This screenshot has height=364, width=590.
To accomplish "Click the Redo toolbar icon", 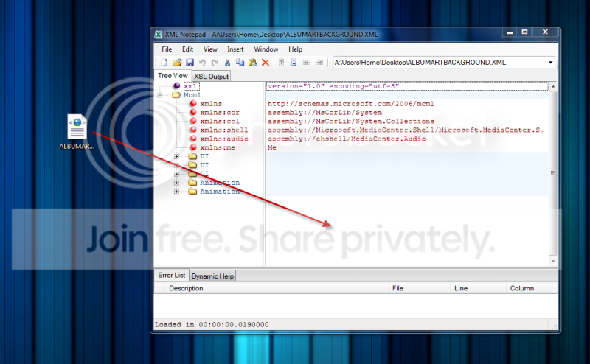I will [x=215, y=63].
